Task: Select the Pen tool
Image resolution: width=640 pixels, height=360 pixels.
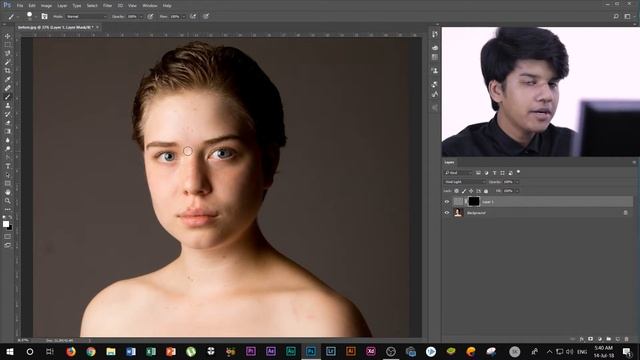Action: (x=7, y=158)
